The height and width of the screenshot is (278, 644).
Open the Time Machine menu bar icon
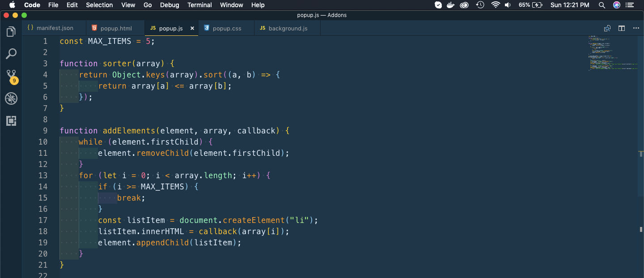480,5
